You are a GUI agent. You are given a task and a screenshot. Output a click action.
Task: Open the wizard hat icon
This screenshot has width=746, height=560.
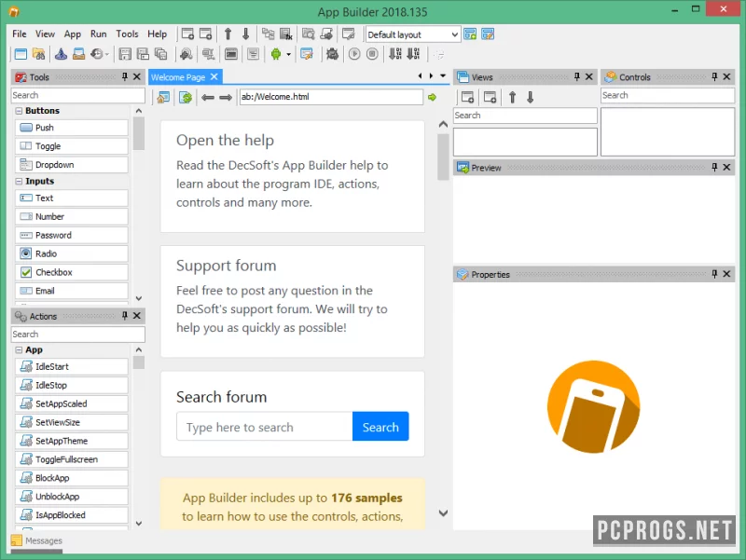pyautogui.click(x=61, y=54)
